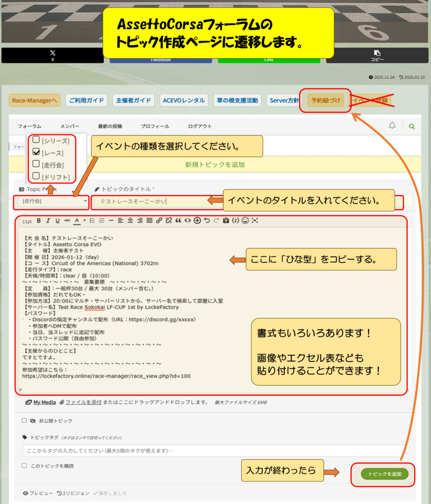Open the notification bell
The image size is (431, 504).
(392, 126)
